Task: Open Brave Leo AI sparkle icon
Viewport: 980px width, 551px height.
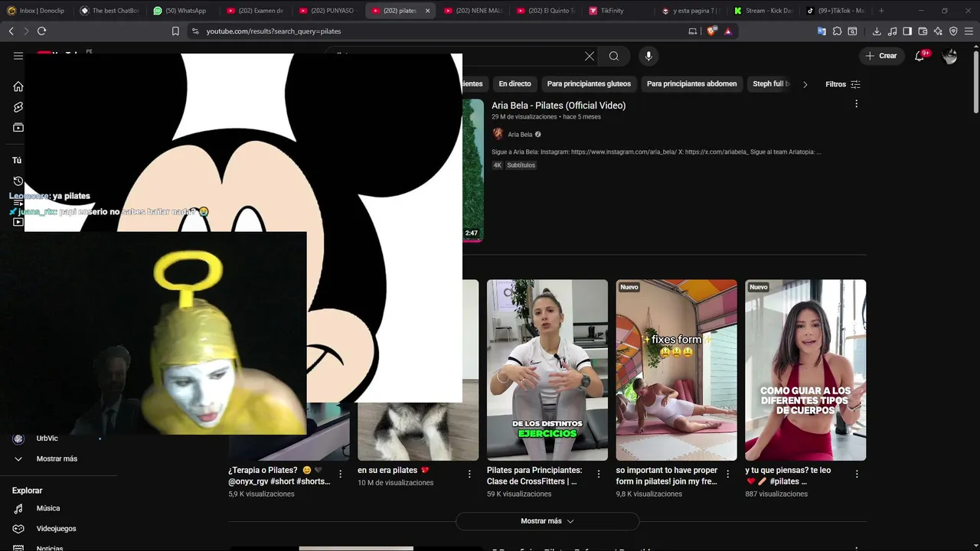Action: pos(938,31)
